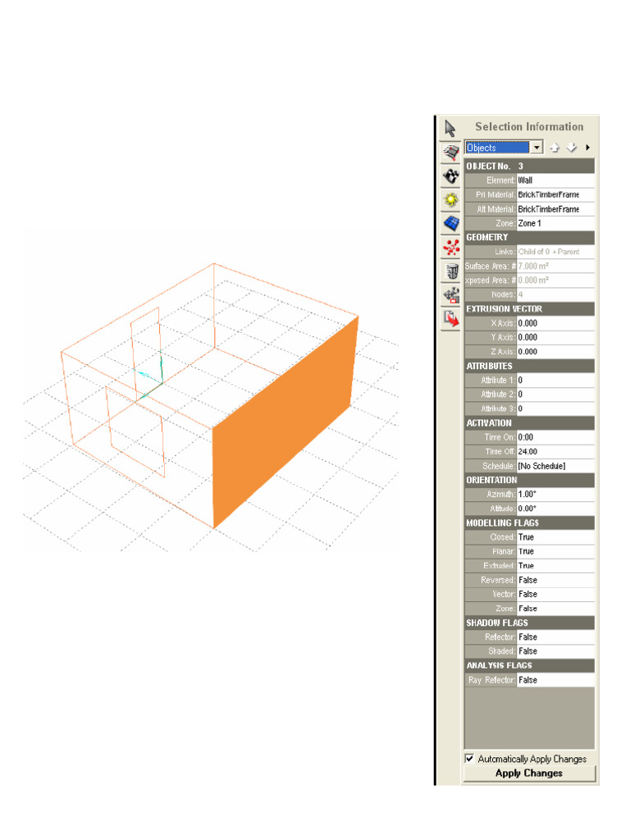Toggle the Extruded modelling flag value
Image resolution: width=630 pixels, height=840 pixels.
tap(555, 566)
